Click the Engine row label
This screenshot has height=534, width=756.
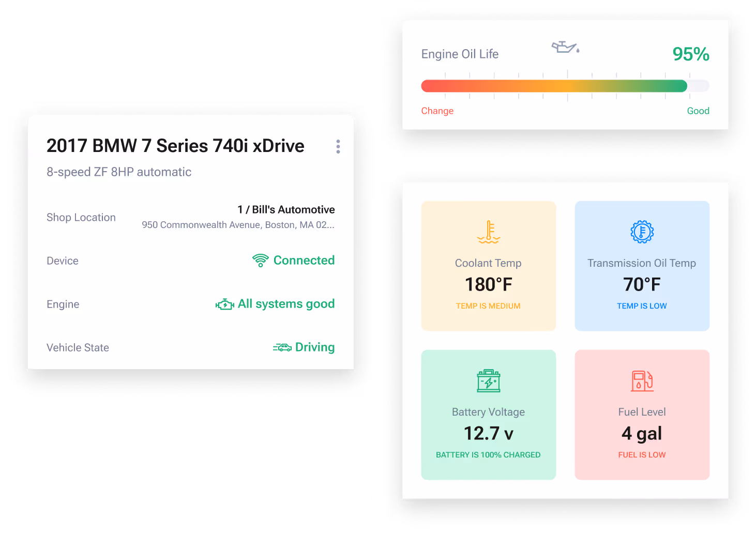[63, 304]
